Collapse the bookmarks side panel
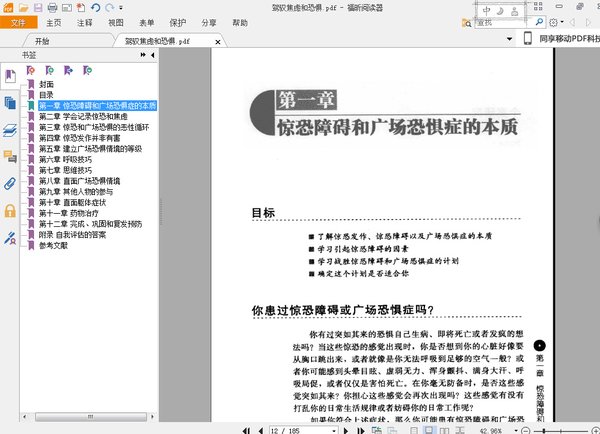Image resolution: width=600 pixels, height=434 pixels. pos(153,57)
